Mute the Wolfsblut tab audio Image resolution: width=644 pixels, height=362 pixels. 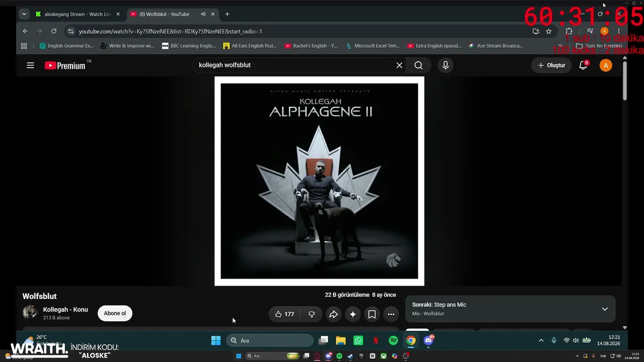click(x=203, y=14)
